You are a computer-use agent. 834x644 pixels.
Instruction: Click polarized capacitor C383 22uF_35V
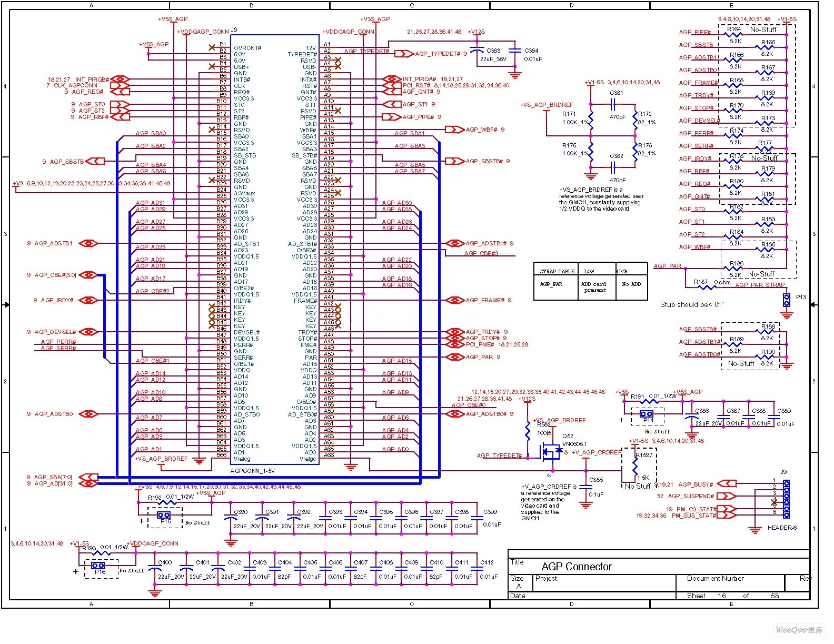(477, 51)
